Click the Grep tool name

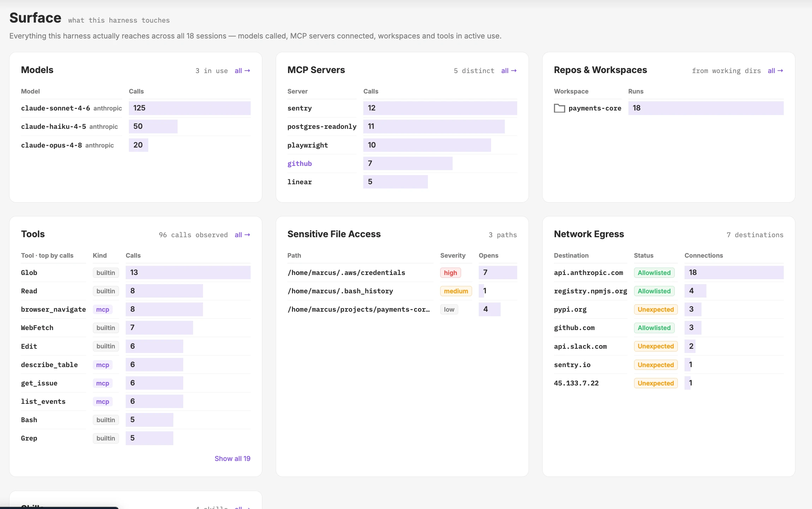click(29, 438)
